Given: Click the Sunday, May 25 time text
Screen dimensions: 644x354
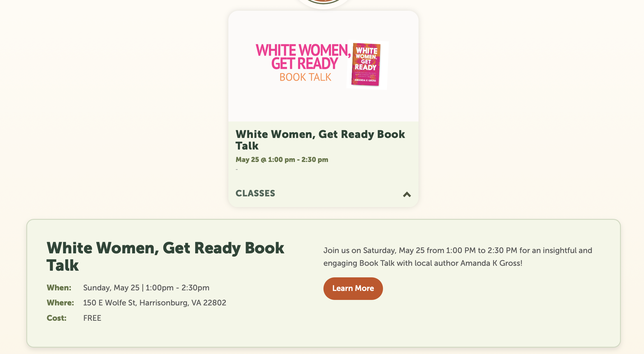Looking at the screenshot, I should [146, 288].
